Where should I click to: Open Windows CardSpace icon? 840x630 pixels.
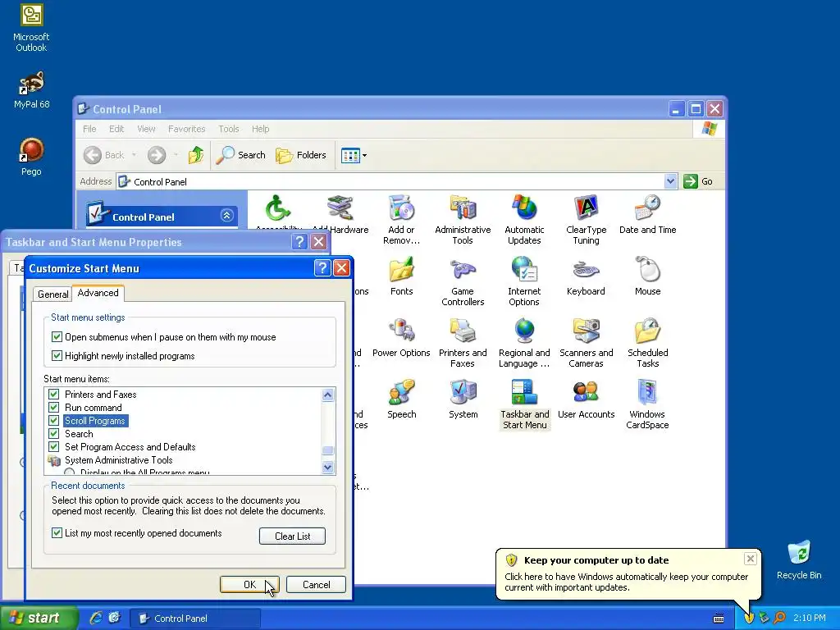click(x=648, y=404)
